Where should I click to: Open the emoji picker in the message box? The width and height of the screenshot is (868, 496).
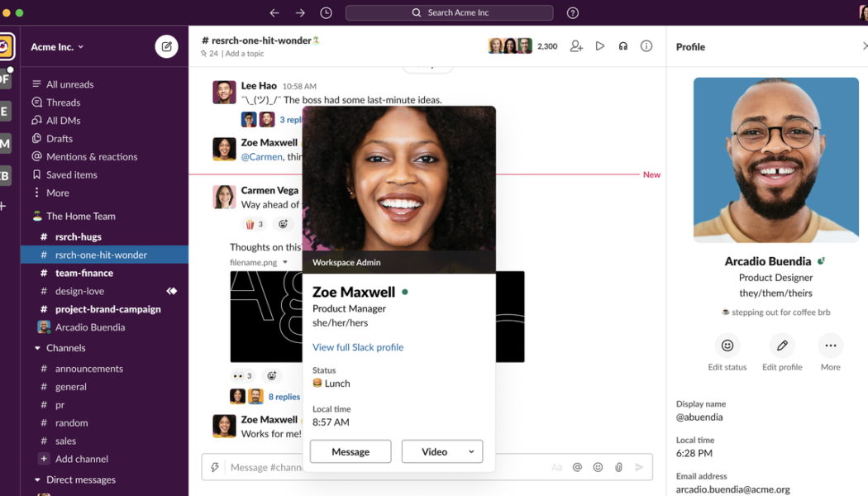(x=598, y=467)
